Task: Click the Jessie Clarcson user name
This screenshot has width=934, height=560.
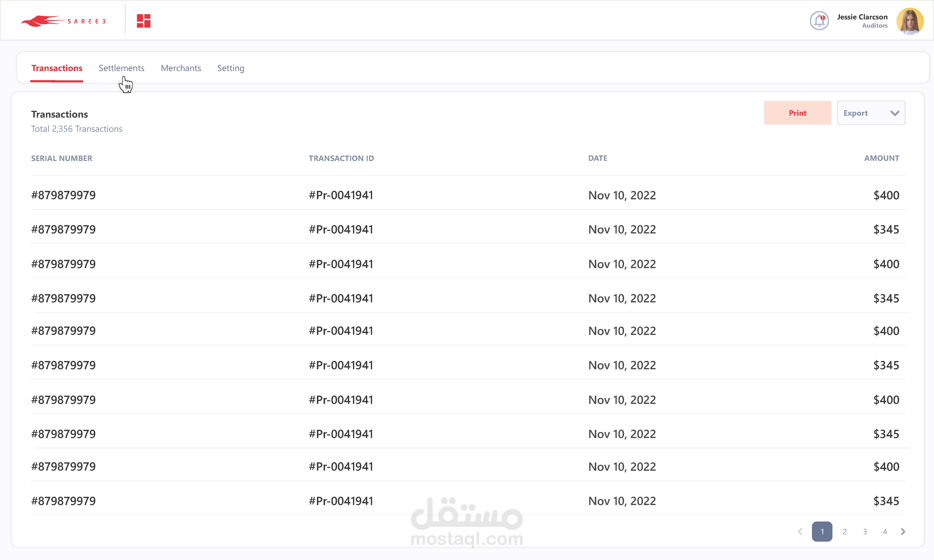Action: coord(862,17)
